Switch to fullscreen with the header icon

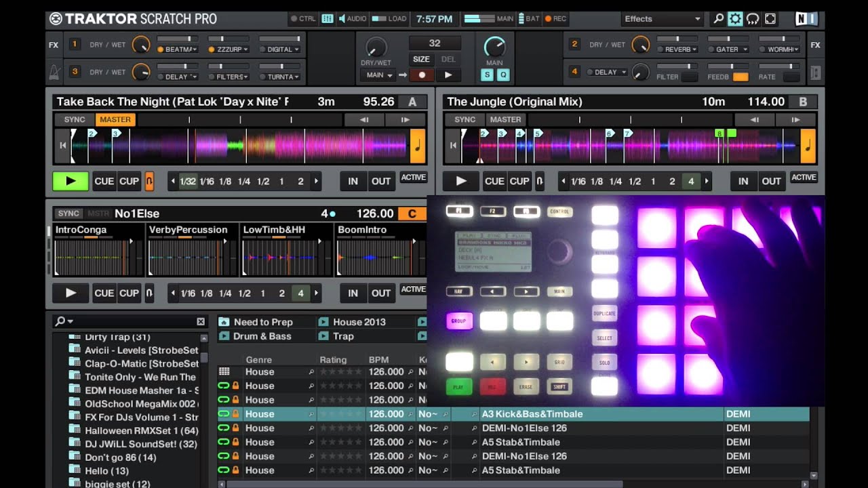770,19
